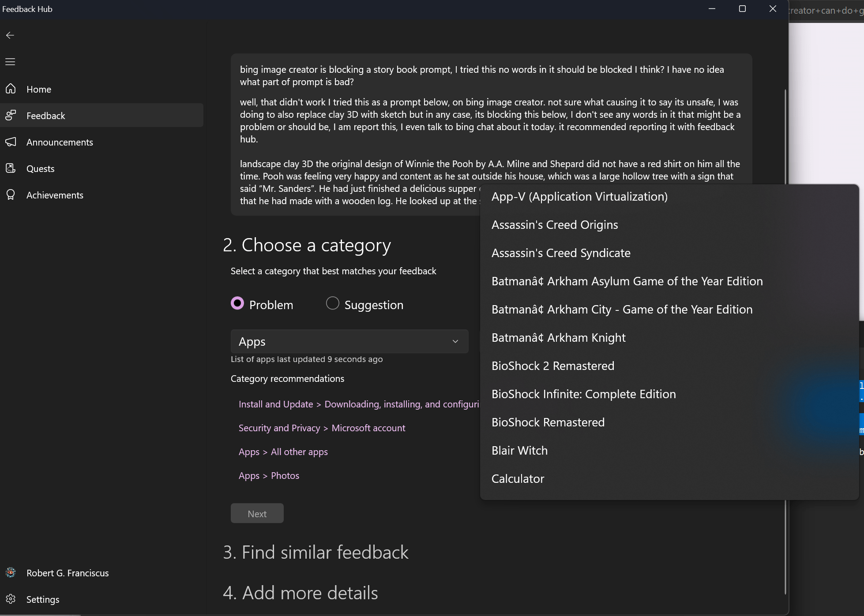This screenshot has width=864, height=616.
Task: Click the back arrow icon
Action: [10, 35]
